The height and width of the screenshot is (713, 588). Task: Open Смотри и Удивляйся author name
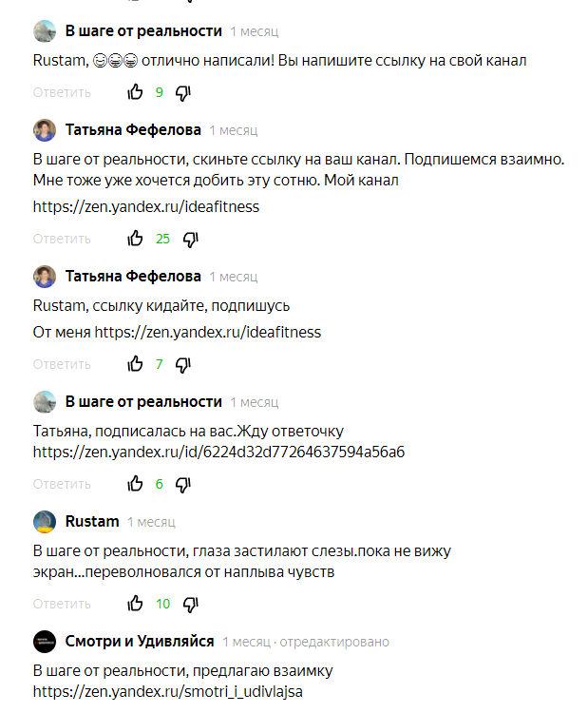point(139,642)
